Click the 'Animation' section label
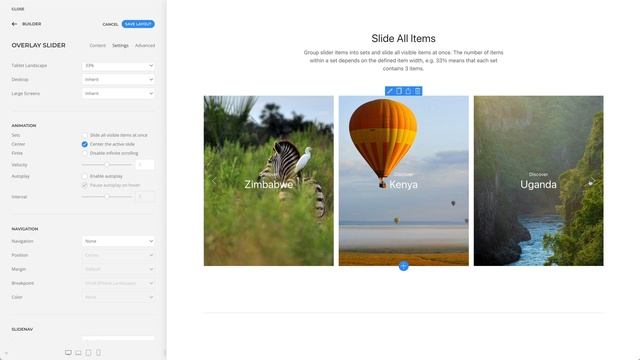Viewport: 640px width, 360px height. click(x=24, y=126)
